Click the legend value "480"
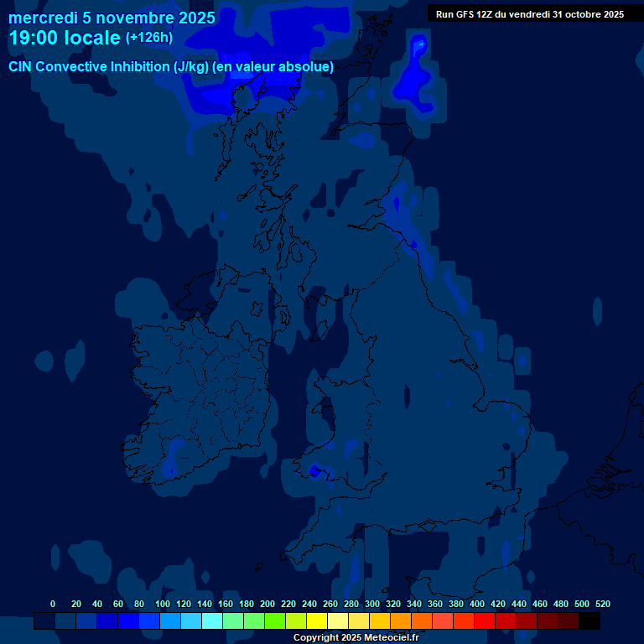The height and width of the screenshot is (644, 644). pyautogui.click(x=560, y=604)
